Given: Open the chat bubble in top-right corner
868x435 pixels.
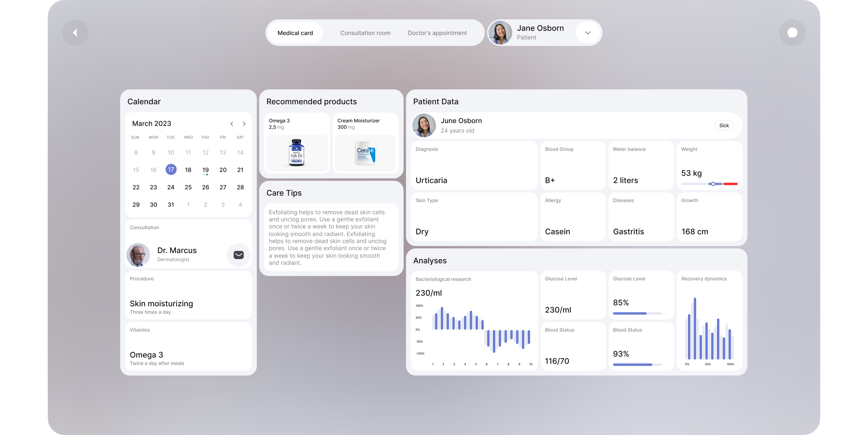Looking at the screenshot, I should click(x=793, y=32).
